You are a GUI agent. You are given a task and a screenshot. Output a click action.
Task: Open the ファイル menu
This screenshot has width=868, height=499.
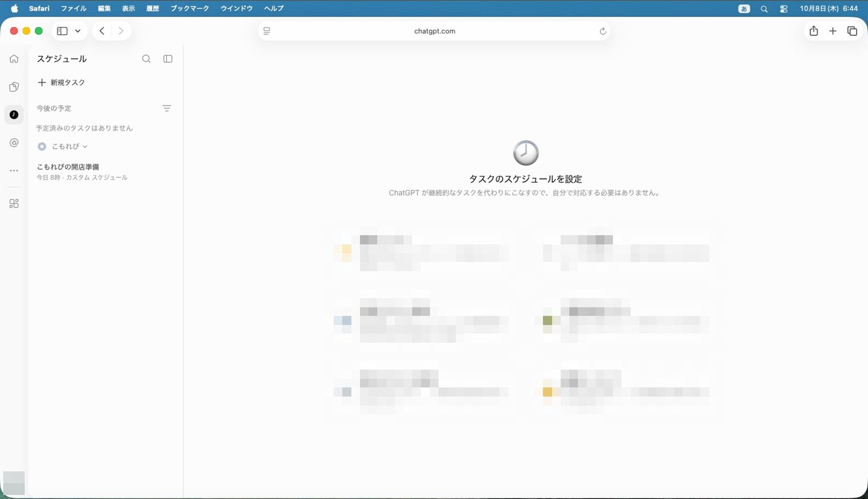pos(74,8)
